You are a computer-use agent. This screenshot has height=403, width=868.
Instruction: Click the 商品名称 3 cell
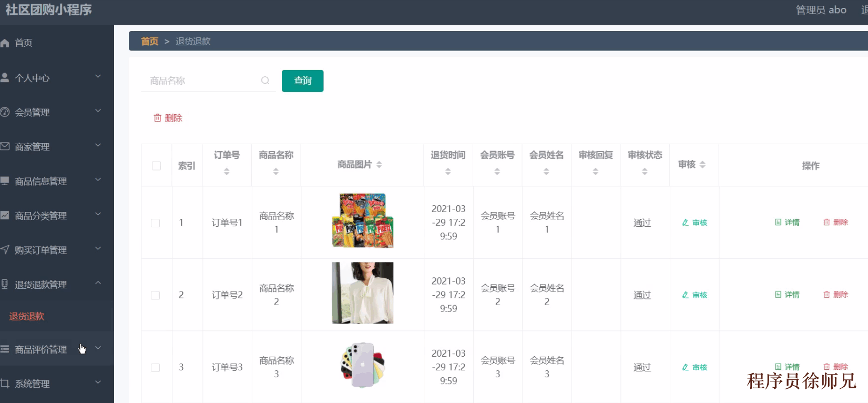[x=277, y=367]
